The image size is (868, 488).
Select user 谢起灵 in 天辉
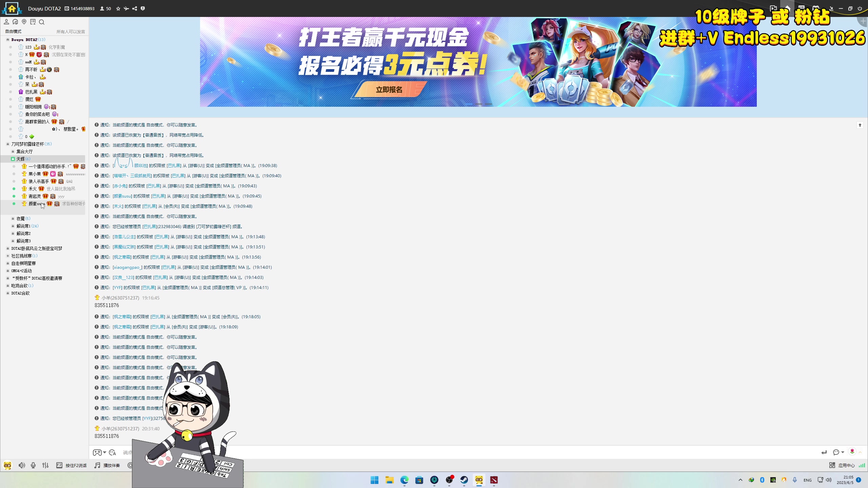(35, 196)
